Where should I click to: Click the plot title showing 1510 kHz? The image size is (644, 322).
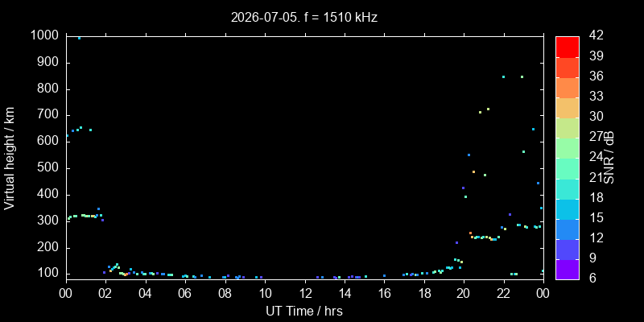tap(304, 17)
